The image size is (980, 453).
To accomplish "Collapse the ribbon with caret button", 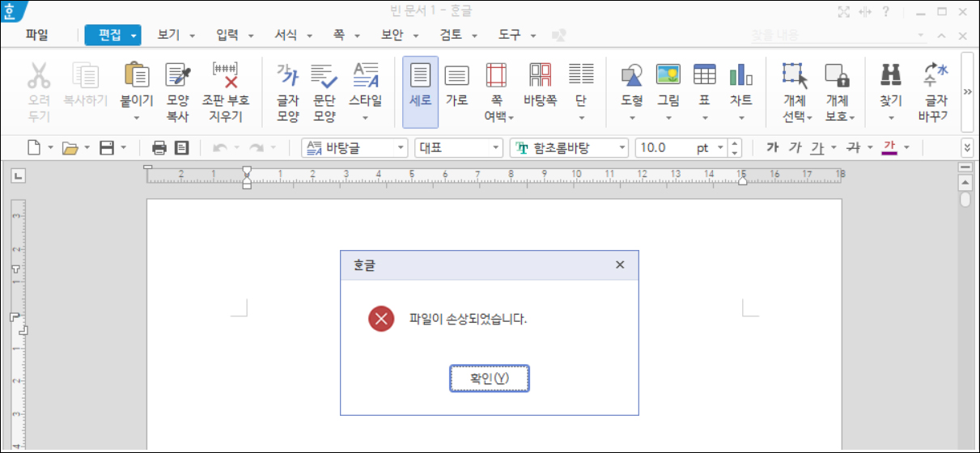I will 941,36.
